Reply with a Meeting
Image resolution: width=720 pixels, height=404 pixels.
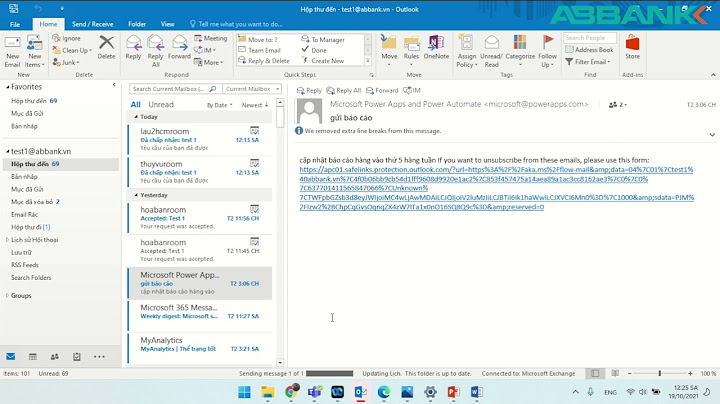coord(211,38)
